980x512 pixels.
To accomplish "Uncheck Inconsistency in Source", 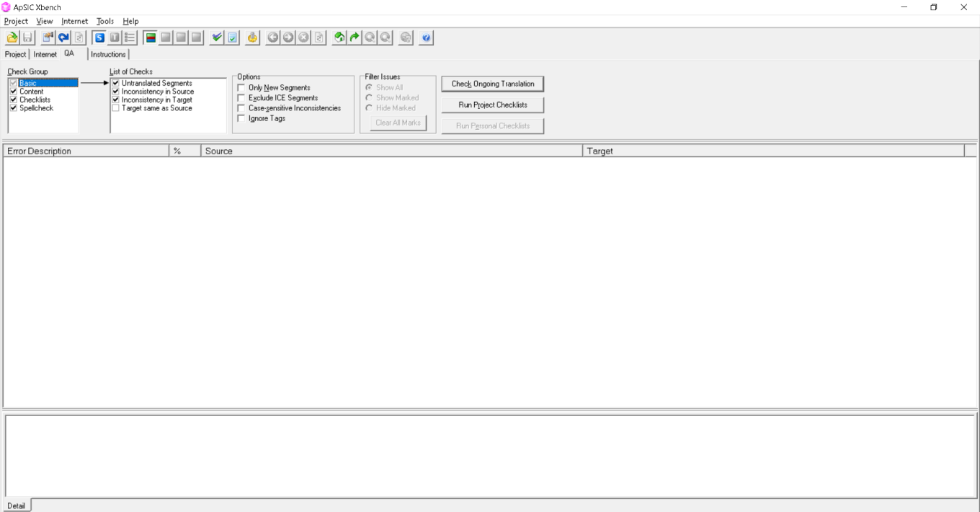I will [116, 92].
